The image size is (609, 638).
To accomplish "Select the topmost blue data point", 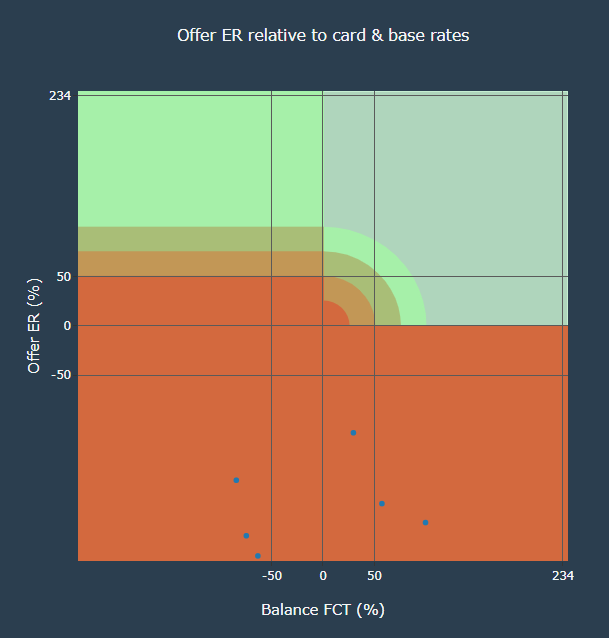I will [353, 433].
